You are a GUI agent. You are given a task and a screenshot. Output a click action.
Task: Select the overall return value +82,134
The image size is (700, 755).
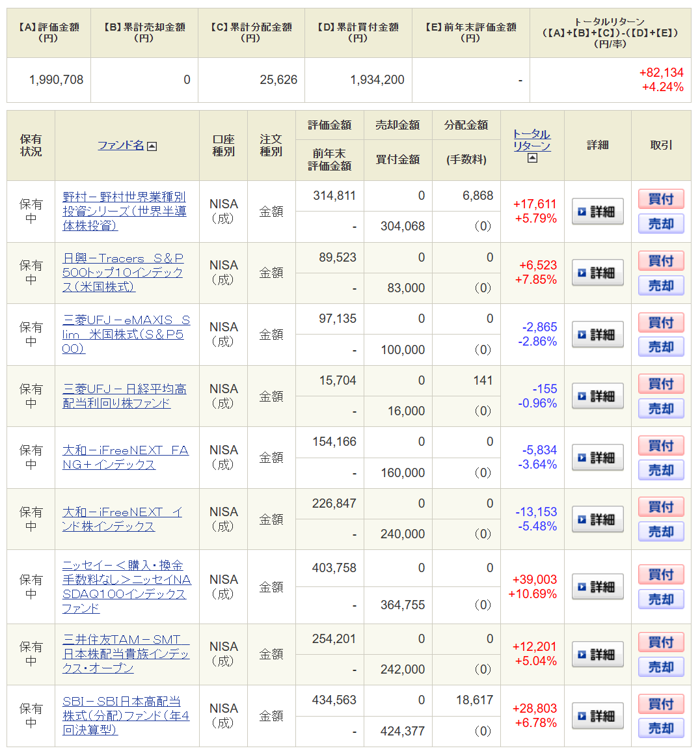tap(662, 72)
